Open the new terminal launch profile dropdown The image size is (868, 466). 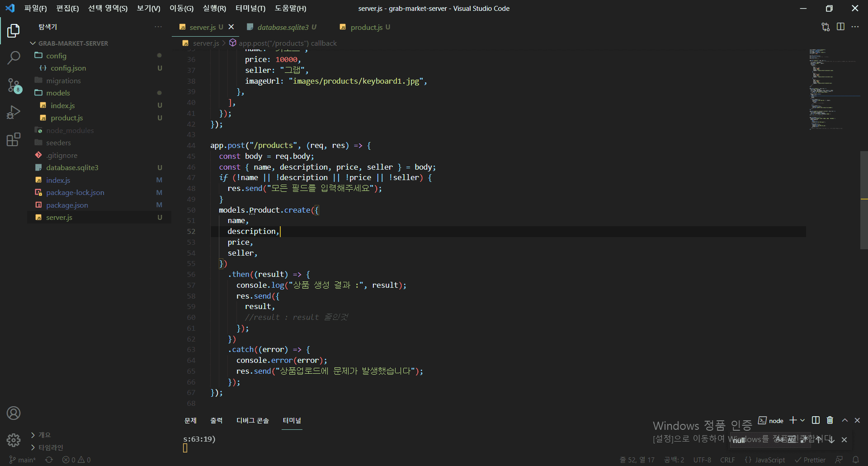(x=803, y=420)
